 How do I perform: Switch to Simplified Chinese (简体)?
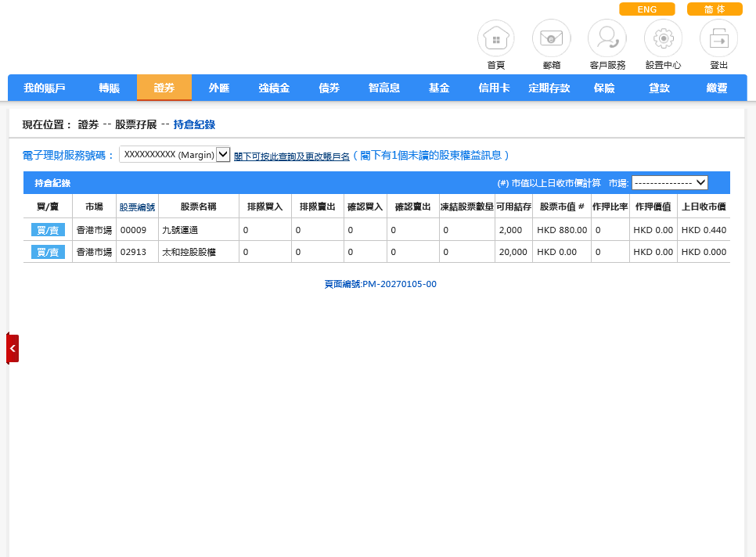(x=714, y=9)
